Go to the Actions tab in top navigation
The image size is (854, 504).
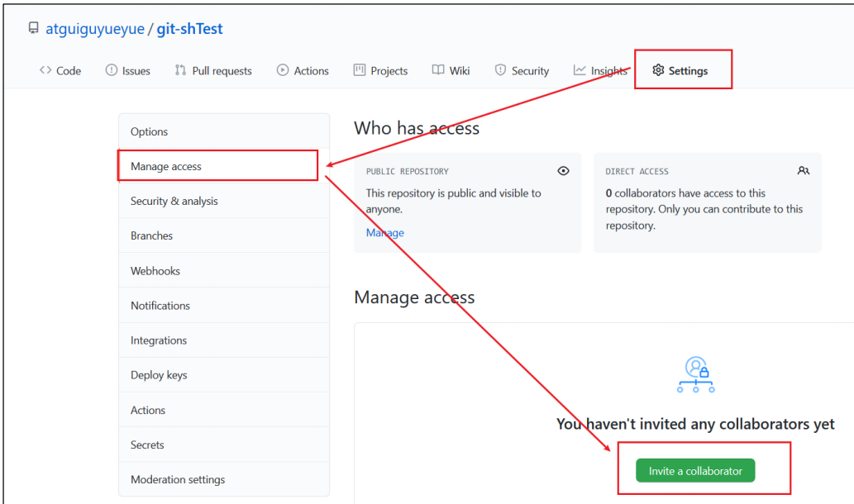pos(303,71)
